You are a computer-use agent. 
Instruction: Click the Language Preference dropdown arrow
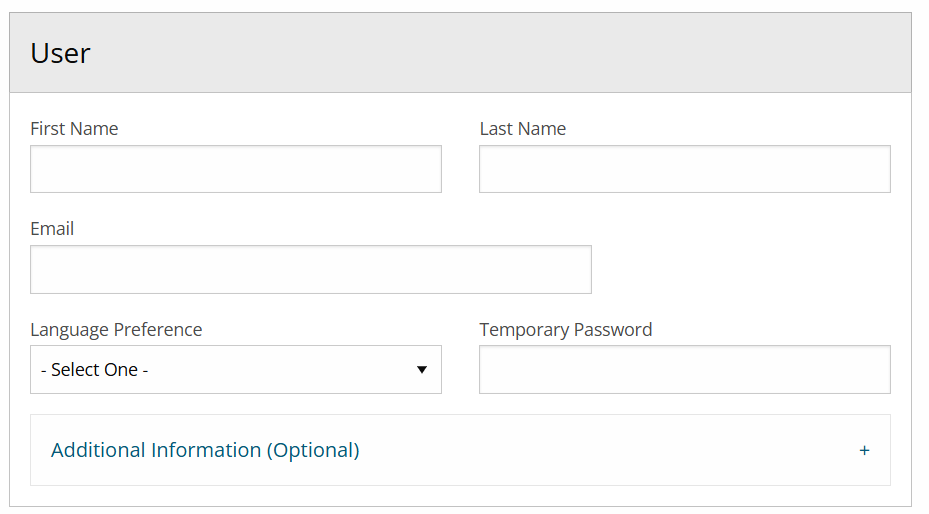(422, 370)
